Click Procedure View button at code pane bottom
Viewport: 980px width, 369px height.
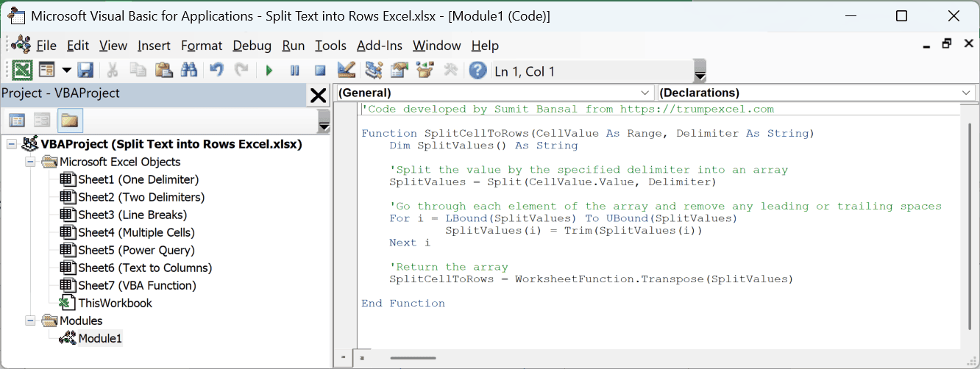click(343, 358)
